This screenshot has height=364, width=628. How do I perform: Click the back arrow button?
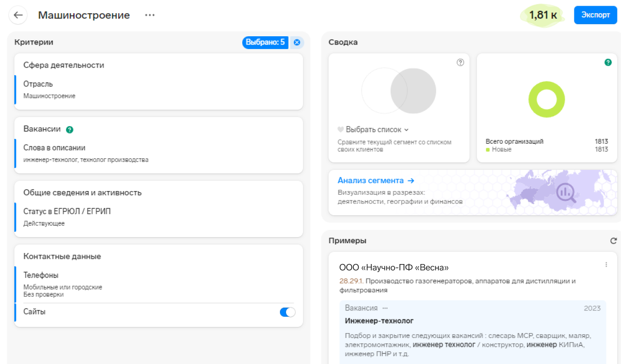click(18, 15)
